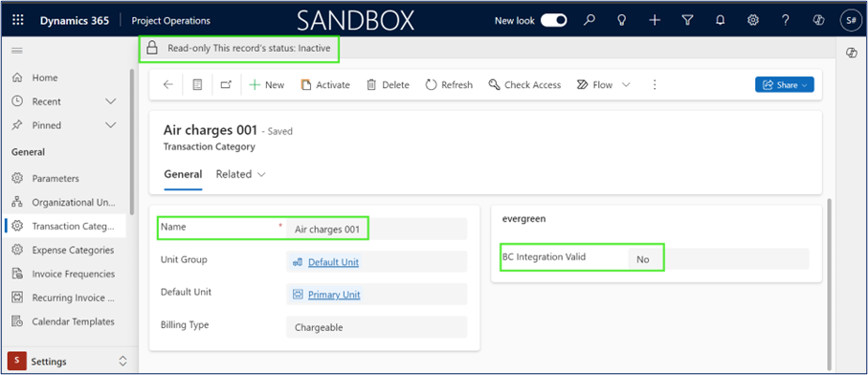Click the New button

click(x=266, y=84)
